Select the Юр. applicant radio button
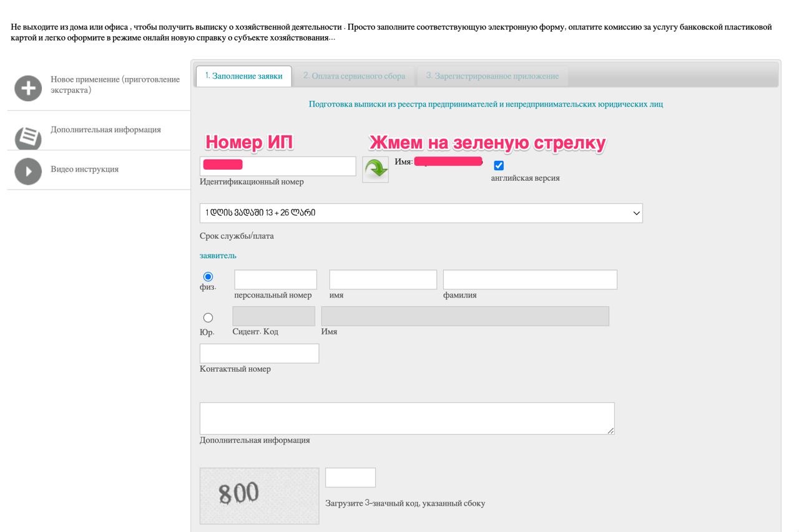Image resolution: width=799 pixels, height=532 pixels. [x=208, y=317]
